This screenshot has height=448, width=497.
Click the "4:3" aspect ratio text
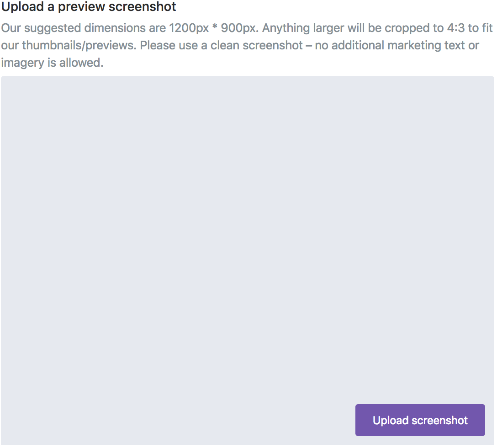455,28
